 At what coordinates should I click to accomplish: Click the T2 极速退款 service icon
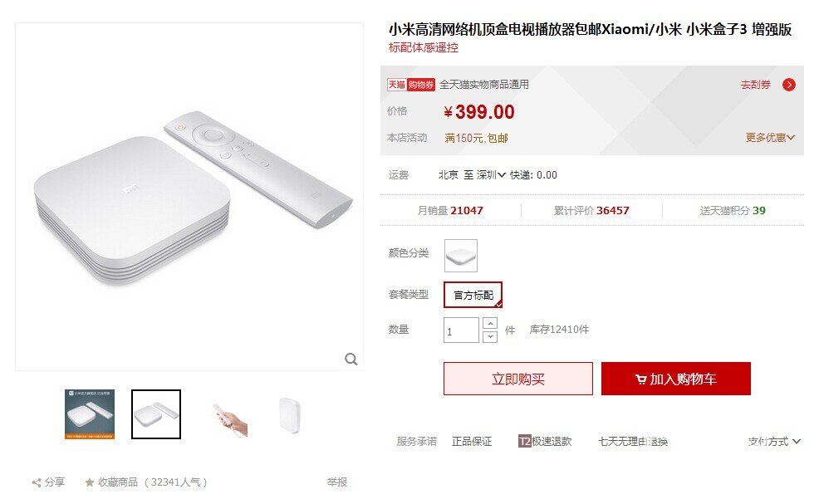[524, 442]
